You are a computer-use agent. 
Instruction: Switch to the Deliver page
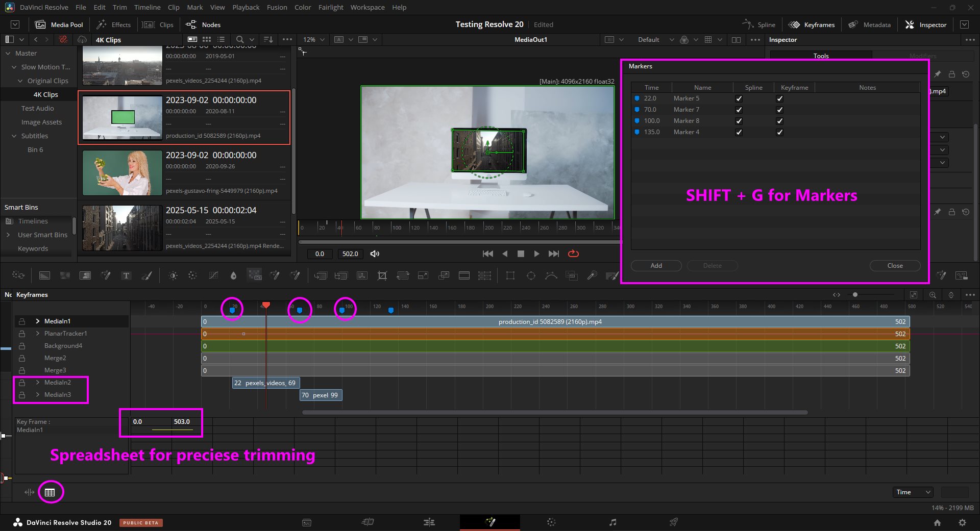pyautogui.click(x=674, y=522)
